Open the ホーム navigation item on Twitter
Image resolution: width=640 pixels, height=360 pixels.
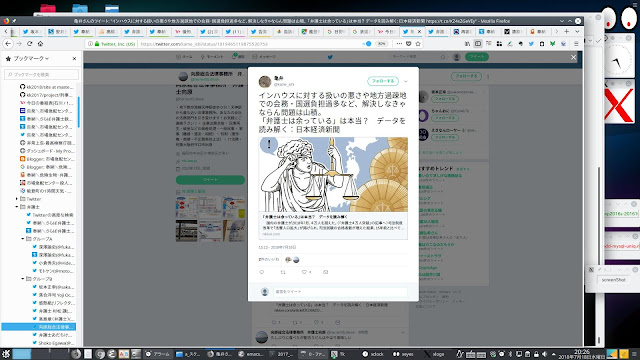point(184,57)
